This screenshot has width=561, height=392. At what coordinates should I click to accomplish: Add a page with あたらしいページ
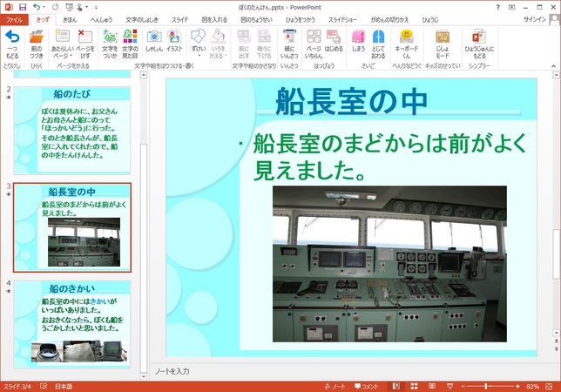click(62, 44)
